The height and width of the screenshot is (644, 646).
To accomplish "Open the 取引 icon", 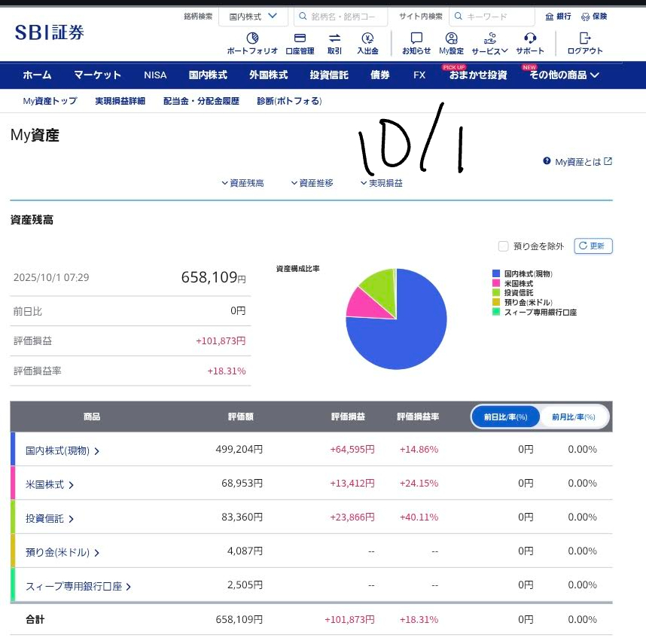I will (334, 38).
